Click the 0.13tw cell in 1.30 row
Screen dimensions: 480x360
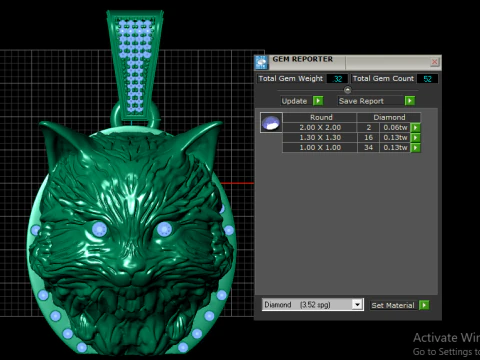(395, 138)
